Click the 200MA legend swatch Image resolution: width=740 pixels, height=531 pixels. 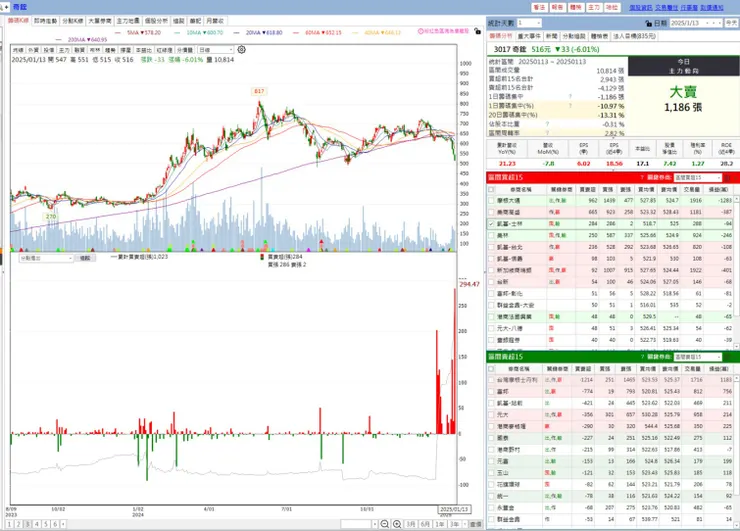[59, 40]
